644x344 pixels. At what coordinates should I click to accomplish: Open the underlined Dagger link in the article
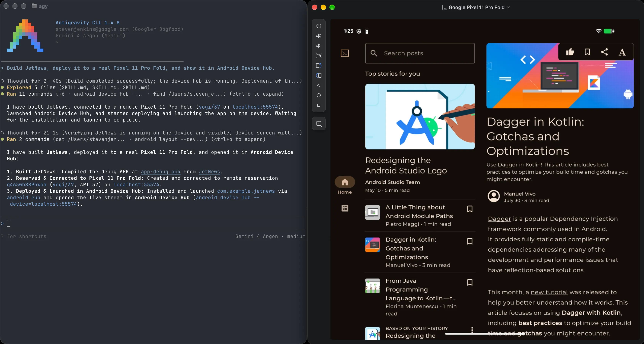499,219
